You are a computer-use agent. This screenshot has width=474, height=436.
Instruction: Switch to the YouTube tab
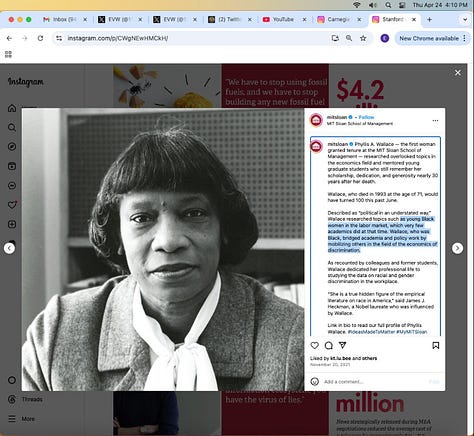(284, 20)
